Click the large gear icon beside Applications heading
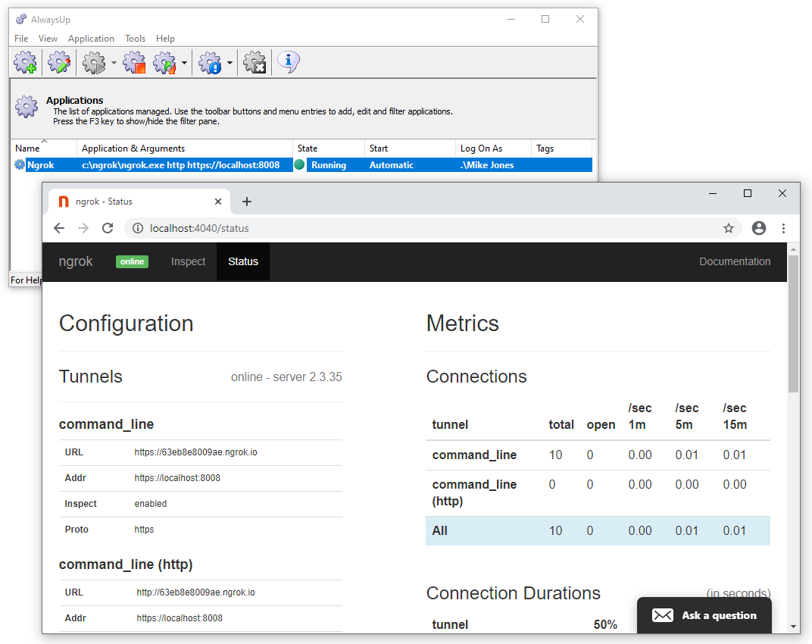Viewport: 812px width, 644px height. 27,107
